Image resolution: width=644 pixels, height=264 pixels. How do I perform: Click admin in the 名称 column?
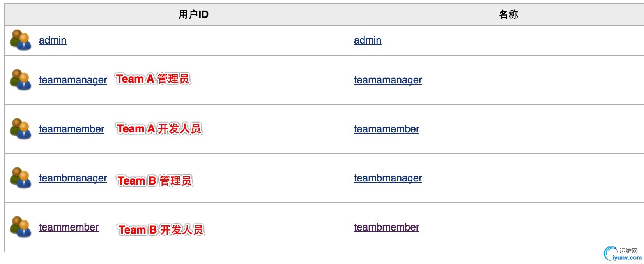[368, 40]
